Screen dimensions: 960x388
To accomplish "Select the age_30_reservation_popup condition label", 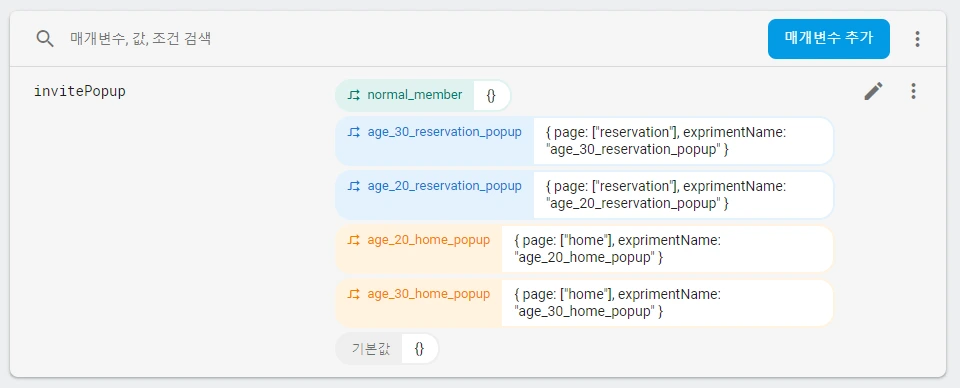I will tap(444, 132).
